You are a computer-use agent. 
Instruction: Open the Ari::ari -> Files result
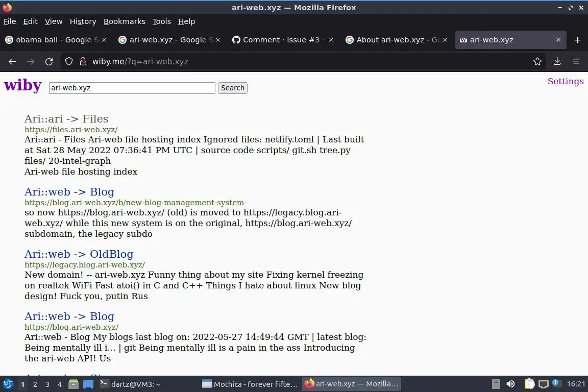(66, 118)
